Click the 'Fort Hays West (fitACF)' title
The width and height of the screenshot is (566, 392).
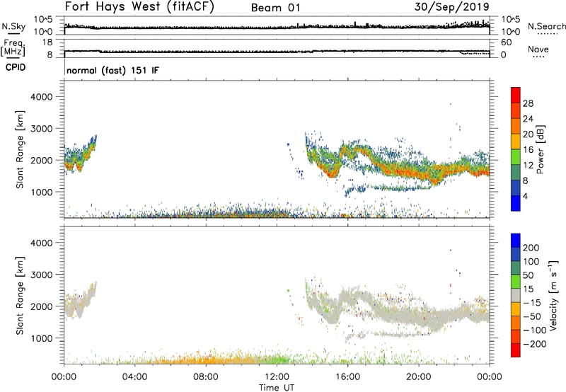click(x=139, y=6)
